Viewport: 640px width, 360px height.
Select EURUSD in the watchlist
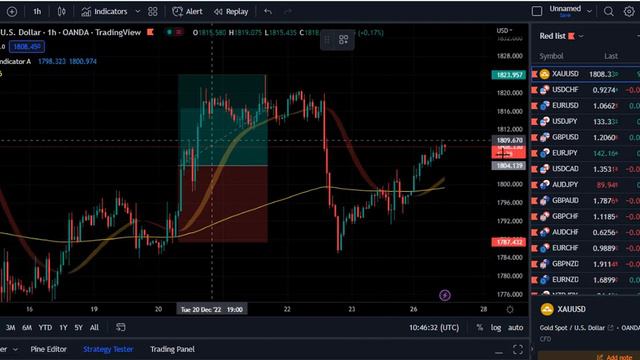(586, 106)
